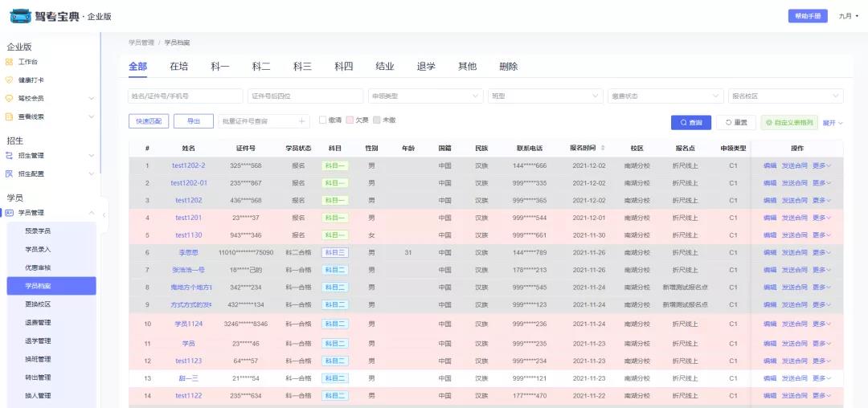Click the 科目三 tag in 李思思 row

335,253
